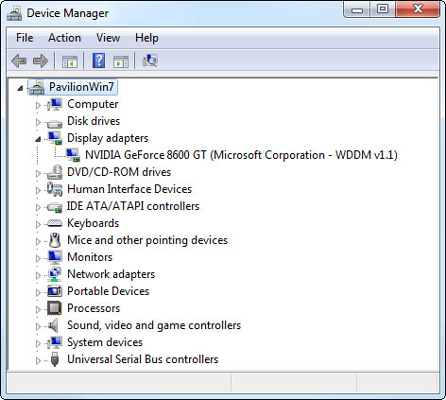The image size is (446, 400).
Task: Expand the System devices arrow
Action: coord(38,343)
